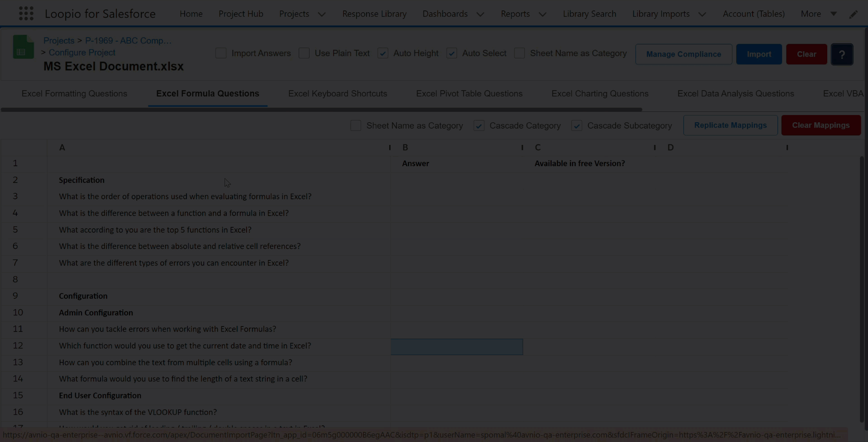Image resolution: width=868 pixels, height=442 pixels.
Task: Open the Response Library tab
Action: coord(374,14)
